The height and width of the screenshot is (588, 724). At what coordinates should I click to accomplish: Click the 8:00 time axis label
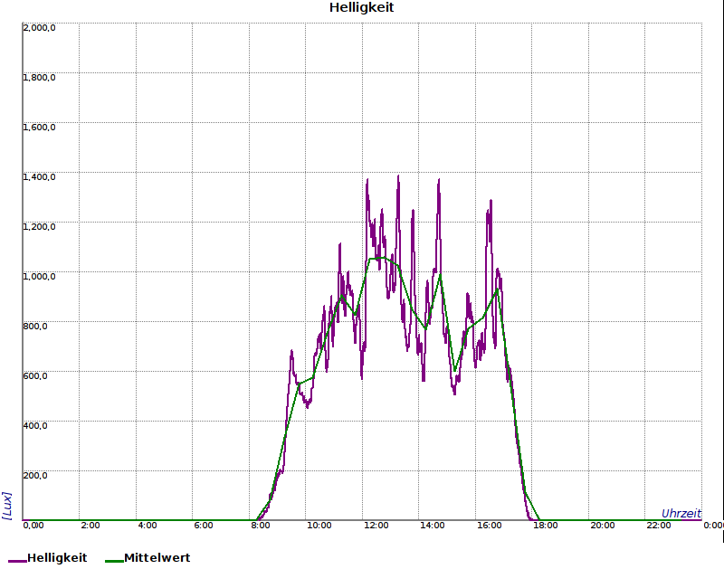pyautogui.click(x=261, y=526)
